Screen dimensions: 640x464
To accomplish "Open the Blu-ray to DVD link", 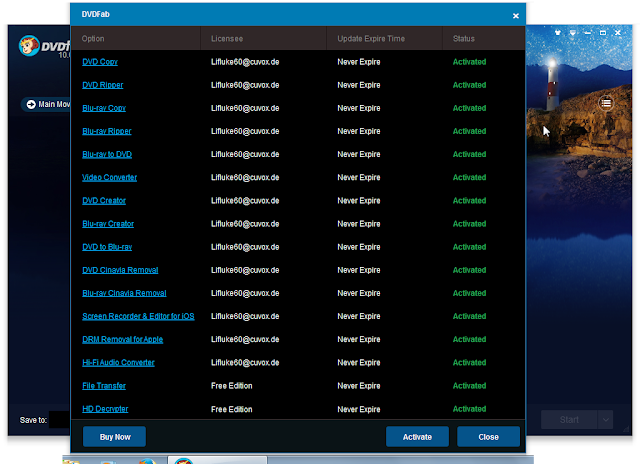I will click(x=107, y=155).
